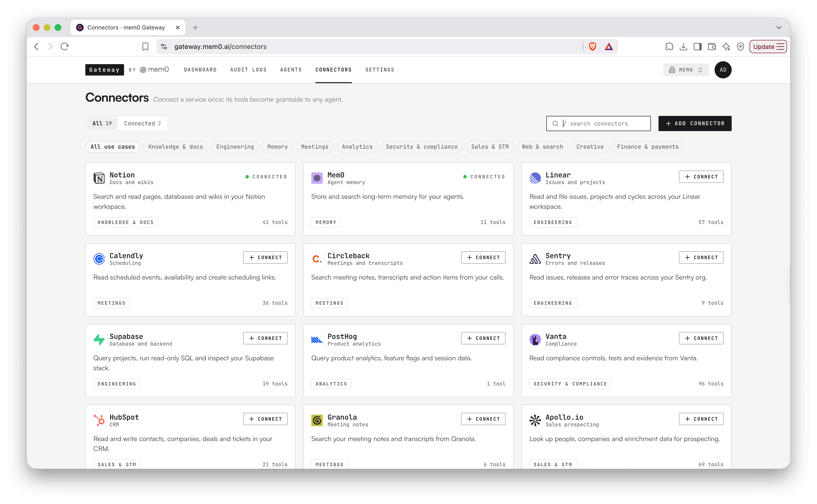
Task: Click the mem0 logo in the header
Action: [154, 70]
